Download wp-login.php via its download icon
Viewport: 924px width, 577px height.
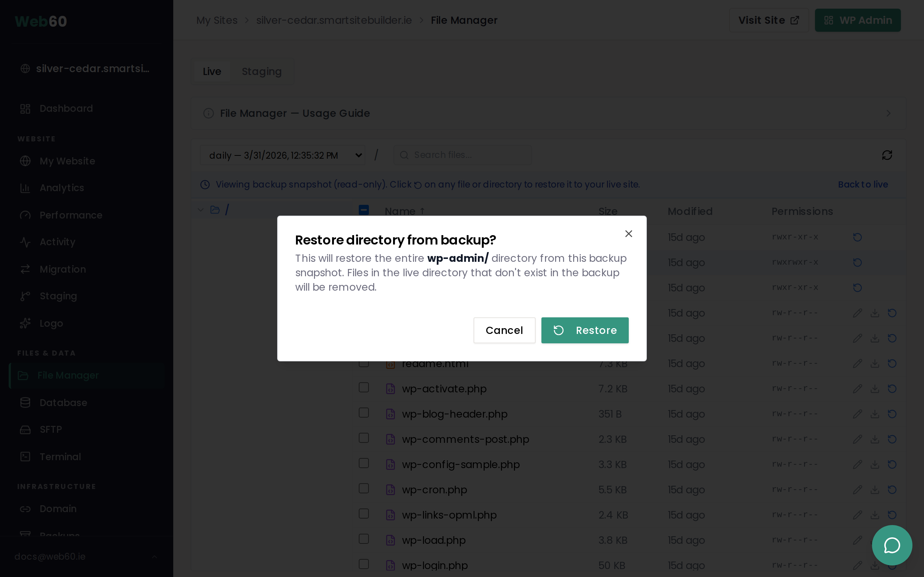coord(875,565)
